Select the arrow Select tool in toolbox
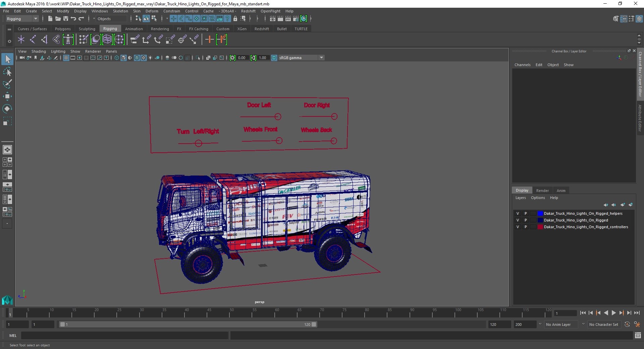644x349 pixels. pos(7,59)
